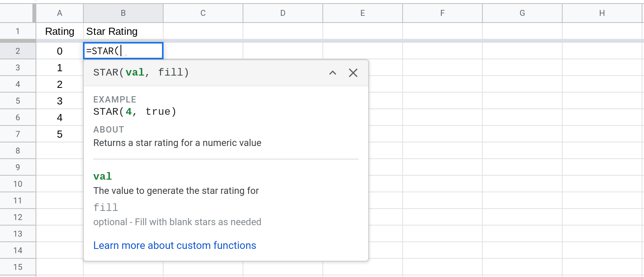
Task: Click the STAR(val, fill) signature text
Action: click(x=141, y=72)
